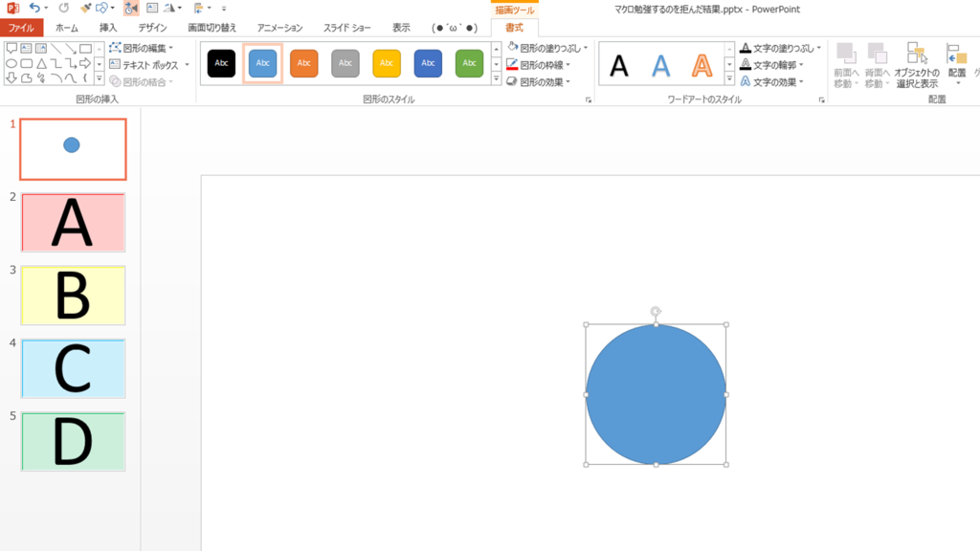This screenshot has height=551, width=980.
Task: Switch to the アニメーション tab
Action: [280, 28]
